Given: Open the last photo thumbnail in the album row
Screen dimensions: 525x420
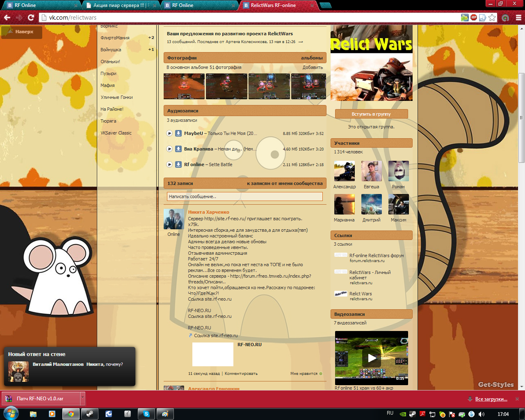Looking at the screenshot, I should 308,87.
